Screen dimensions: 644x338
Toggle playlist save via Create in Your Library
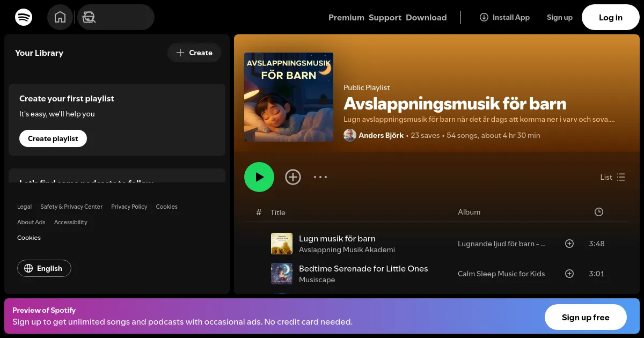pyautogui.click(x=194, y=53)
